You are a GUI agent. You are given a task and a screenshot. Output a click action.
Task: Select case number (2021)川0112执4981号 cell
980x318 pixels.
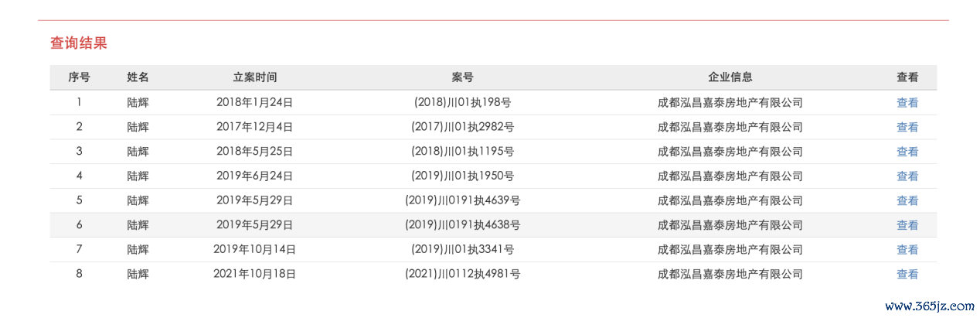(x=462, y=274)
